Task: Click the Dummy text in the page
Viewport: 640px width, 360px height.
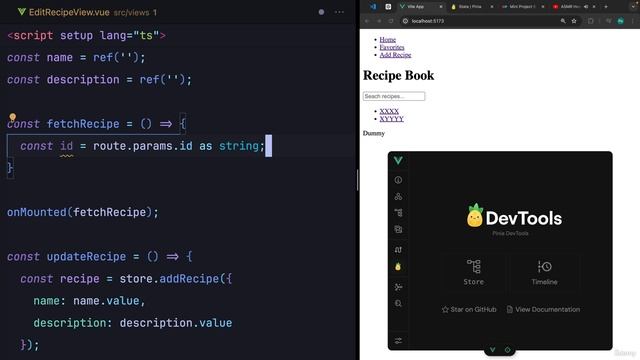Action: tap(374, 133)
